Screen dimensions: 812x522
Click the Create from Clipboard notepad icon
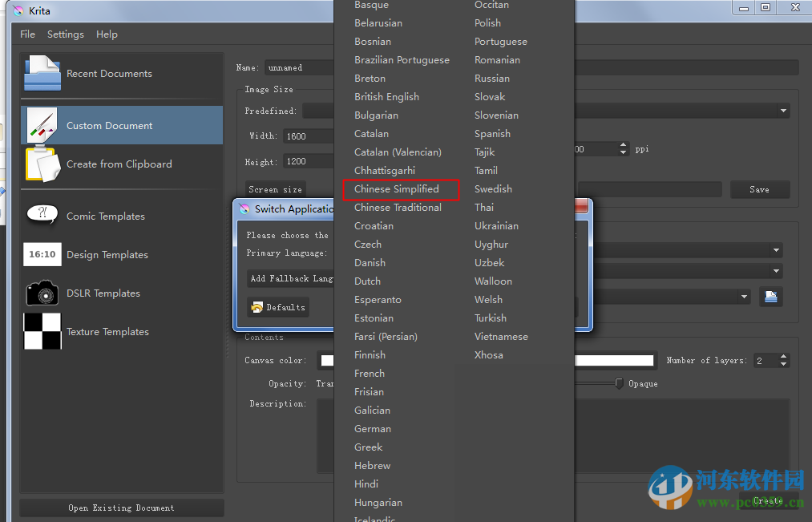pyautogui.click(x=41, y=164)
